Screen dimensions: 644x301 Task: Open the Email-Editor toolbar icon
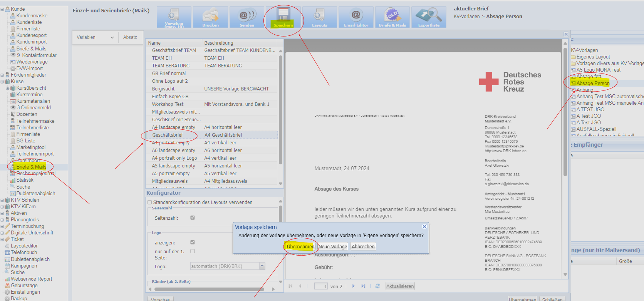[x=356, y=16]
